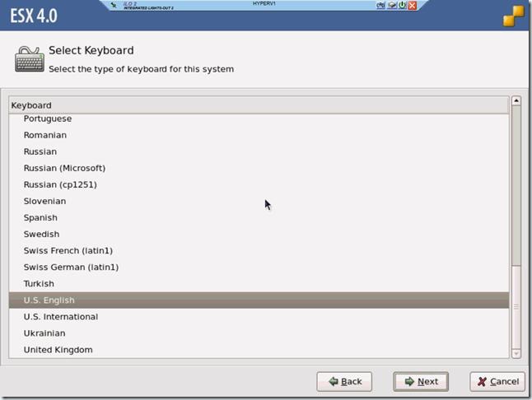Select the Ukrainian keyboard
This screenshot has width=532, height=400.
[259, 333]
